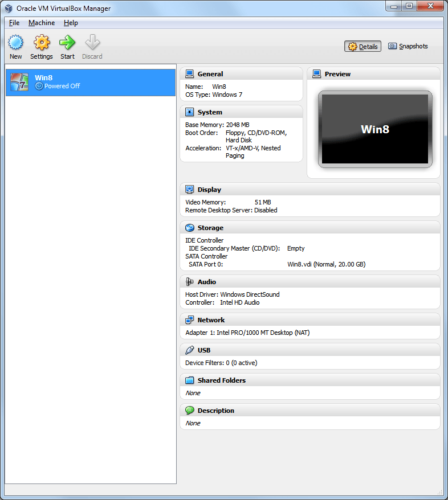
Task: Click the New virtual machine toolbar icon
Action: [x=15, y=42]
